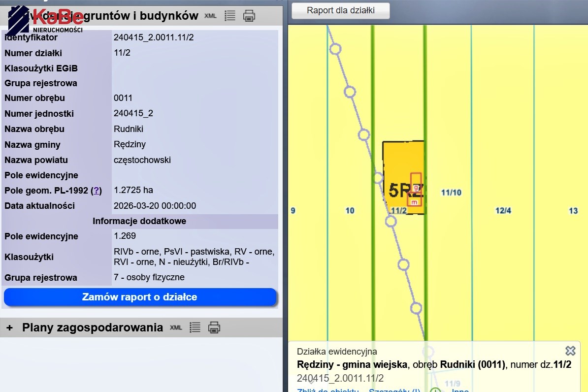Screen dimensions: 588x392
Task: Print the Plany zagospodarowania section
Action: coord(214,327)
